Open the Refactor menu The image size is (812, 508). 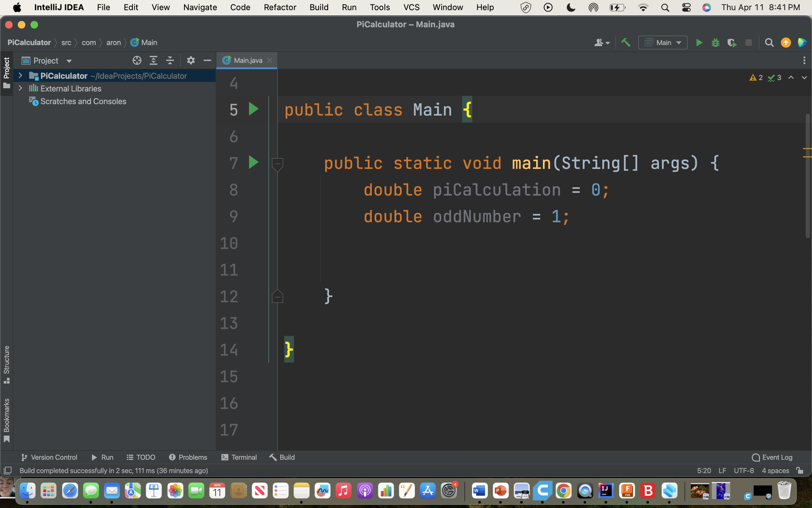280,7
